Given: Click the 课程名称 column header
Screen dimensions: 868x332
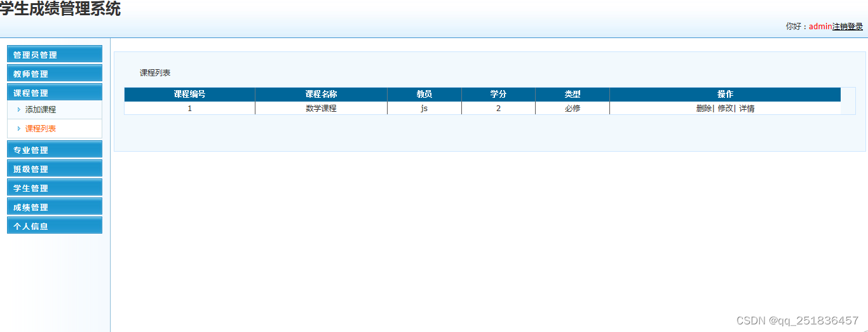Looking at the screenshot, I should [321, 94].
